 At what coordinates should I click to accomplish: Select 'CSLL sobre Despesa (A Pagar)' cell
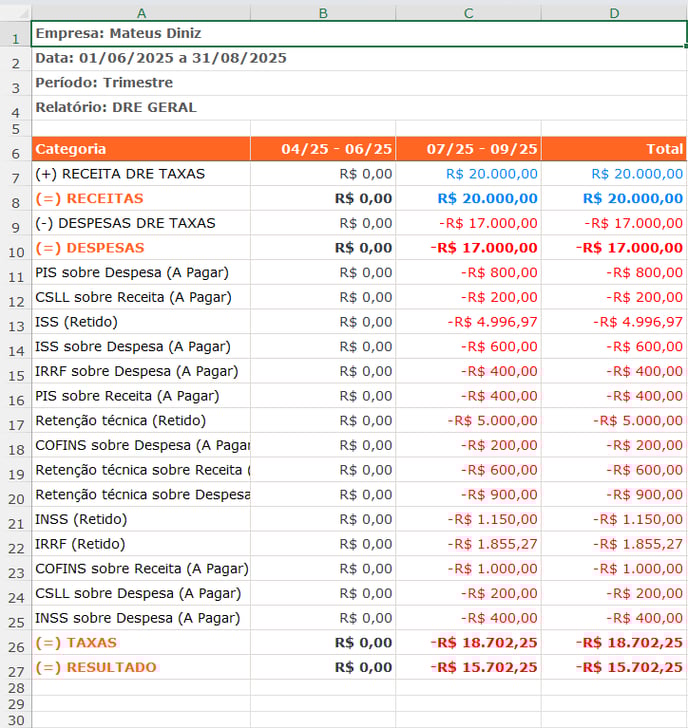pyautogui.click(x=141, y=593)
